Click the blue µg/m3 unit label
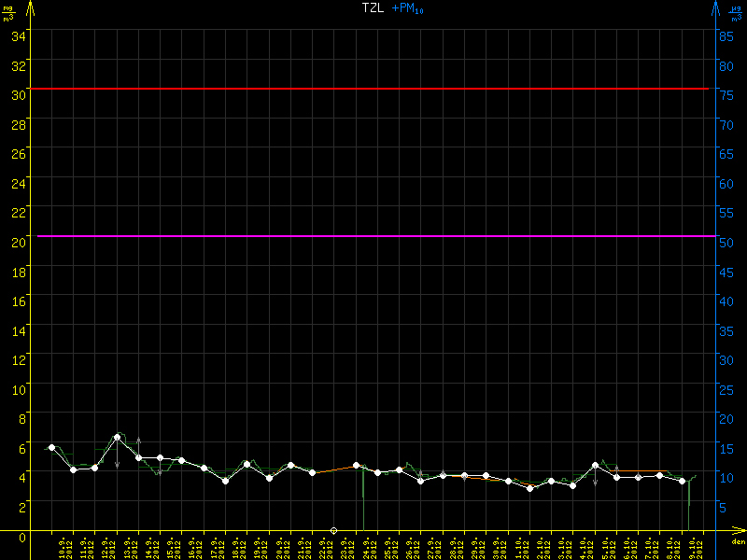This screenshot has height=560, width=747. tap(736, 12)
